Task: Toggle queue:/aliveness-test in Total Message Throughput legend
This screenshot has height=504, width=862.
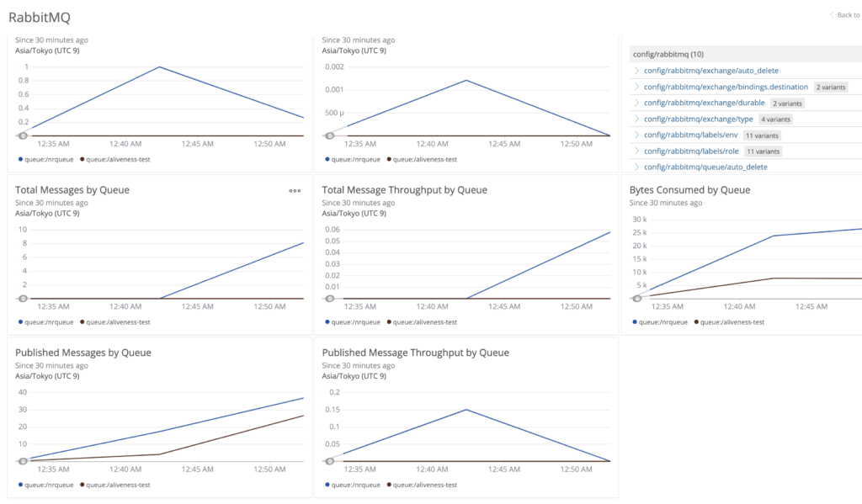Action: (x=422, y=322)
